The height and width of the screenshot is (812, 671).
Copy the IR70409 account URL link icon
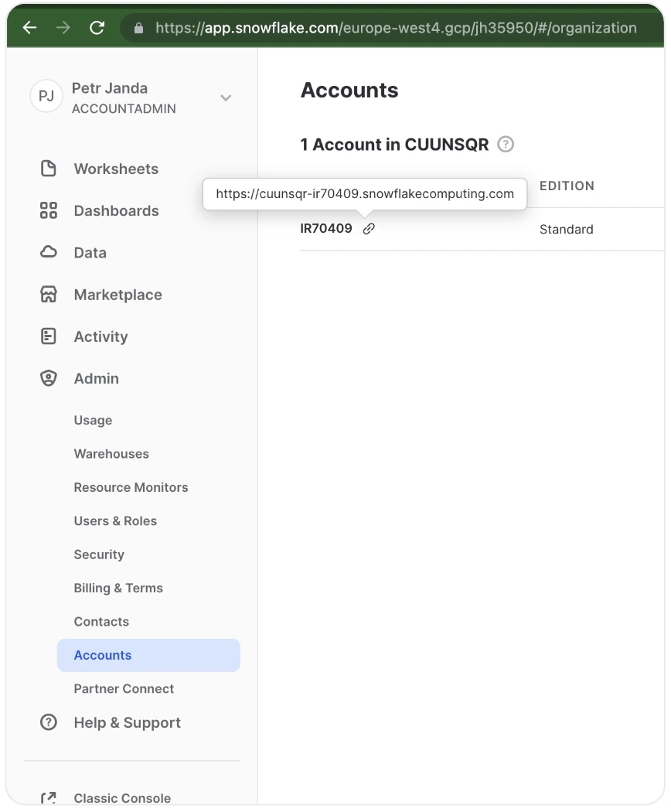(x=369, y=228)
